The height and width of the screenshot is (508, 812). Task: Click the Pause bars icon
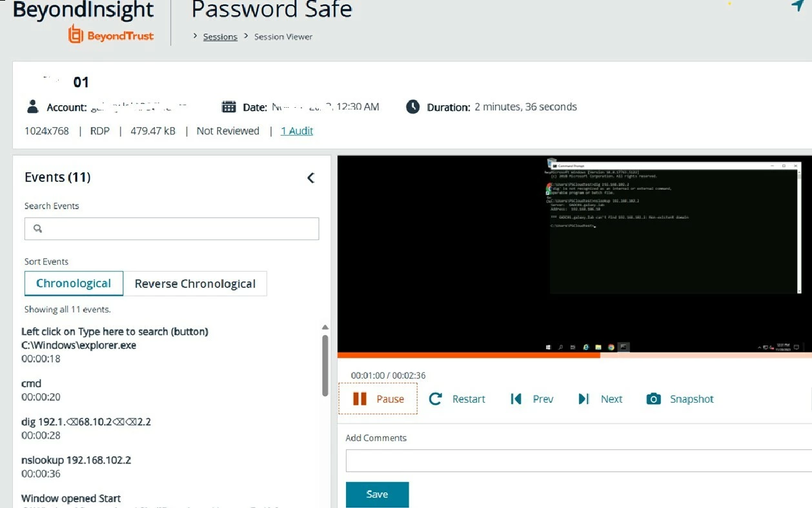tap(360, 399)
